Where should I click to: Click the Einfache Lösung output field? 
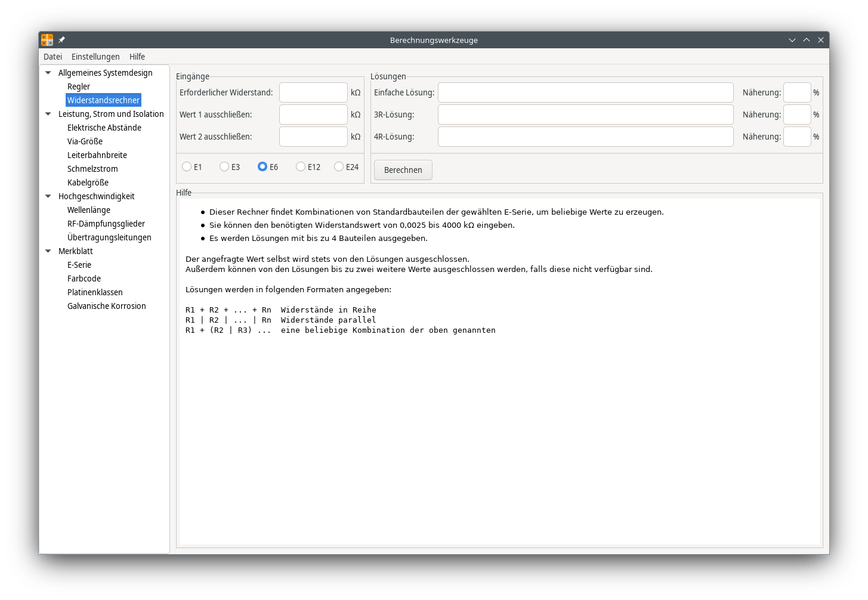coord(585,92)
